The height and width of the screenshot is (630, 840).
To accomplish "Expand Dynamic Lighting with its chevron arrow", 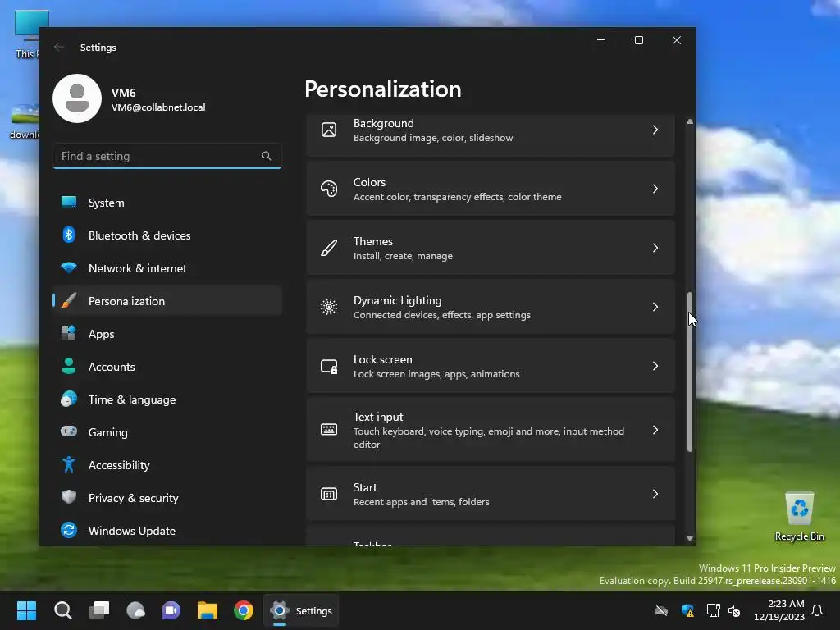I will [x=655, y=307].
